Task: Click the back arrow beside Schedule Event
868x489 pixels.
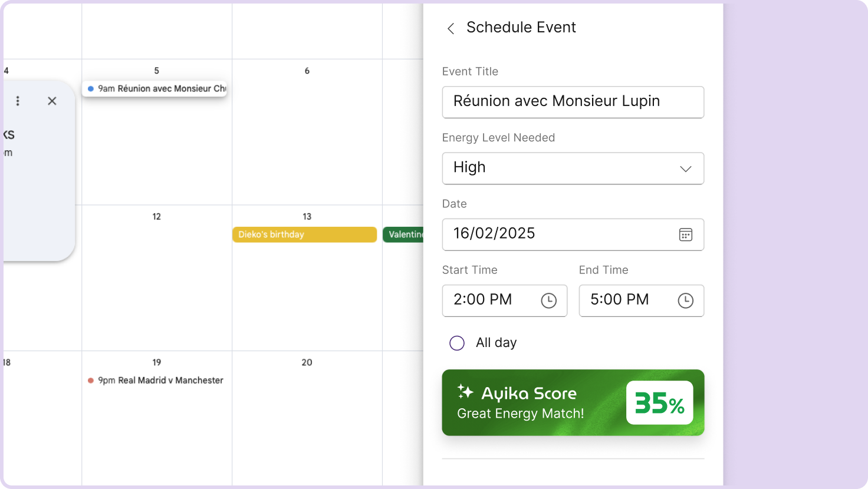Action: pyautogui.click(x=451, y=28)
